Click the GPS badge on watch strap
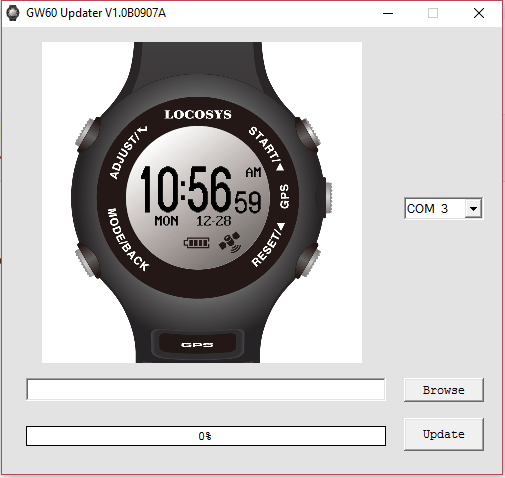Screen dimensions: 505x478 pyautogui.click(x=197, y=344)
